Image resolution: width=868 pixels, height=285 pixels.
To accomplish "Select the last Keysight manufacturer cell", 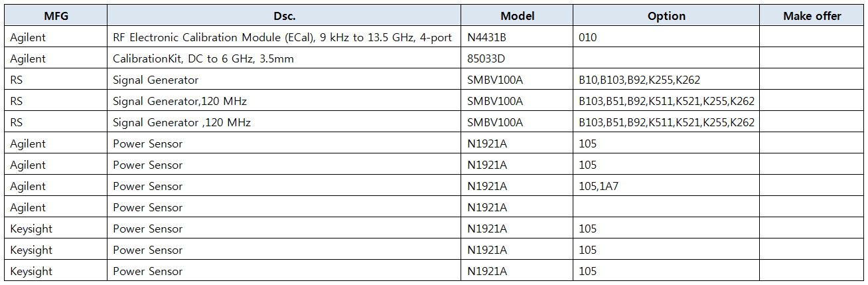I will [31, 271].
